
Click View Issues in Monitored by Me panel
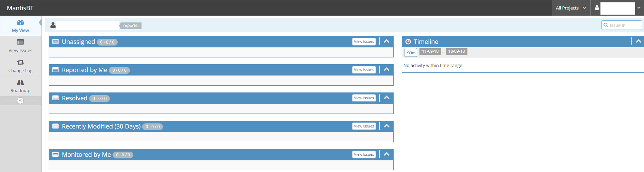[364, 154]
